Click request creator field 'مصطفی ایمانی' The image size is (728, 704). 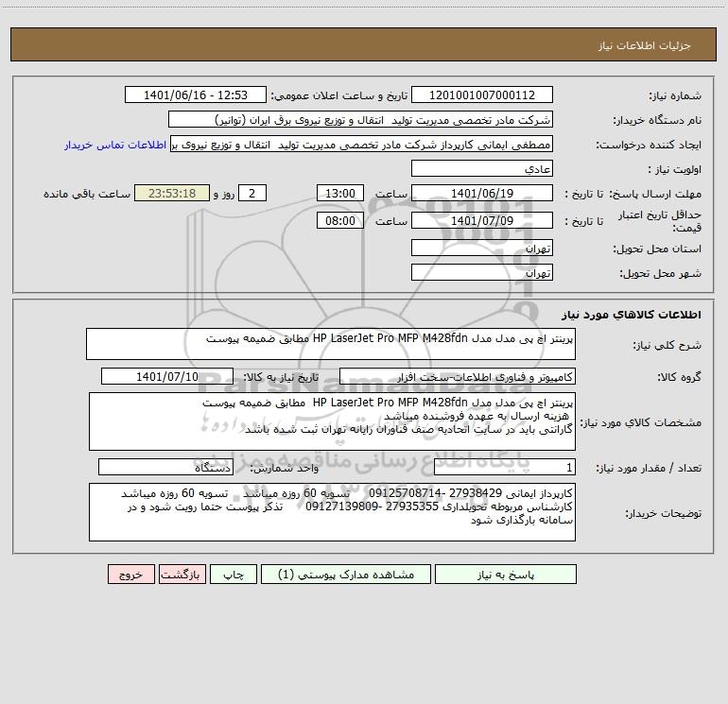362,144
